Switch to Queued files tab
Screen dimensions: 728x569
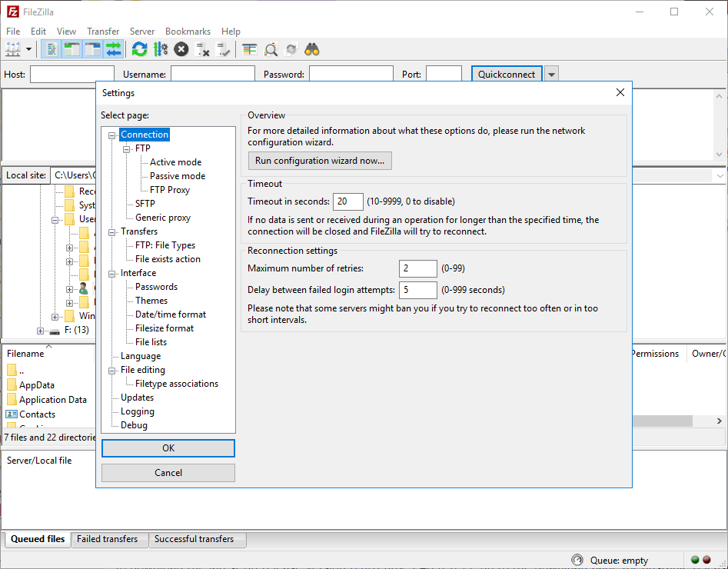38,539
